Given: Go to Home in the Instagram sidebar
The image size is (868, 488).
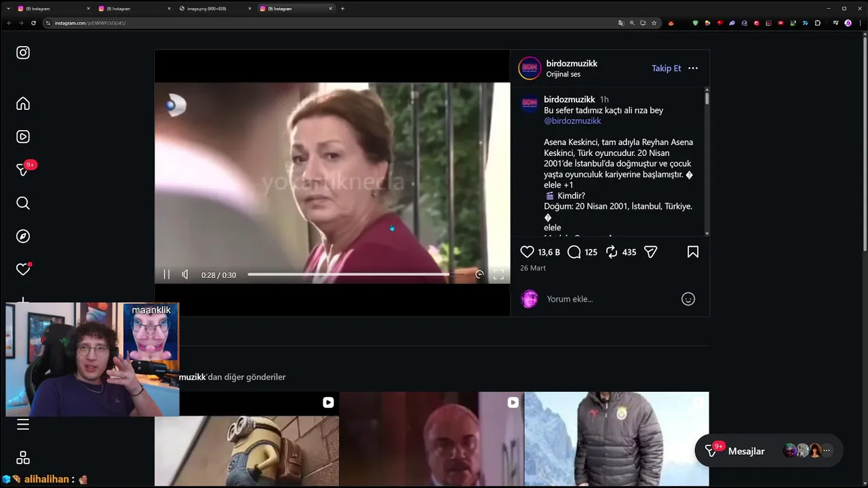Looking at the screenshot, I should click(23, 104).
